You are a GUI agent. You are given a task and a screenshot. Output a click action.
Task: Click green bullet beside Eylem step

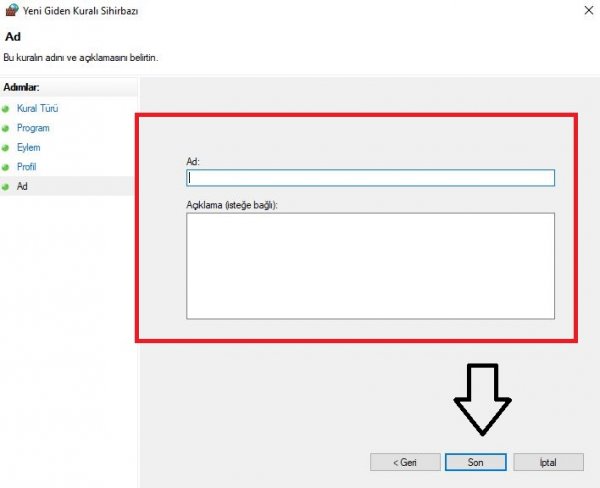tap(6, 147)
